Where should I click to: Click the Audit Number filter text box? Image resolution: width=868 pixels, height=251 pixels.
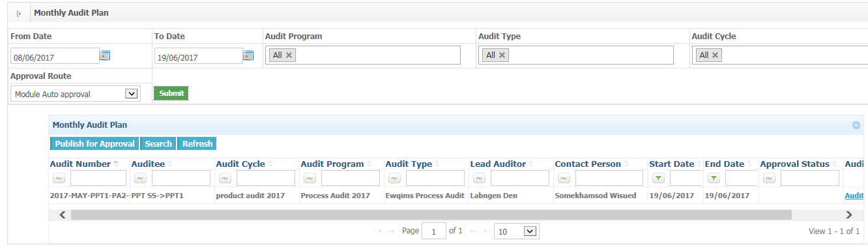98,178
